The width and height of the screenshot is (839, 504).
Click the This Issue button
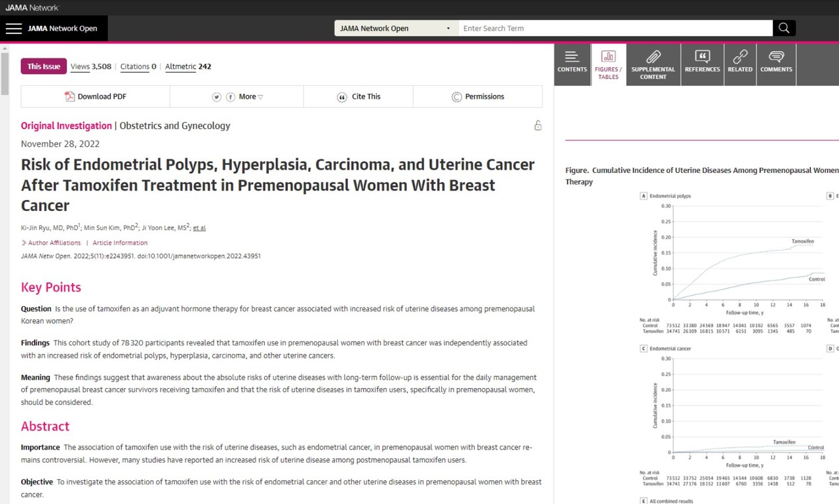(x=43, y=66)
